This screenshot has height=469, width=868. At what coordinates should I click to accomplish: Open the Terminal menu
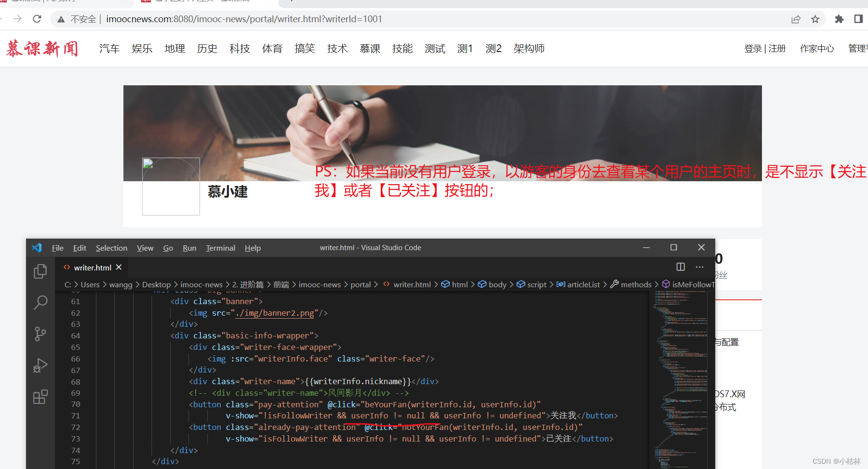click(x=220, y=248)
